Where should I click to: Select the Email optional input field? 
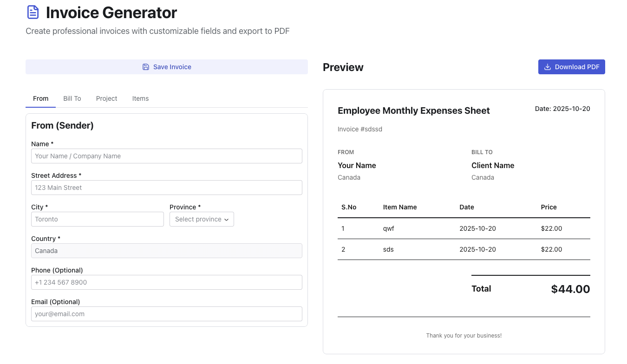click(x=166, y=314)
